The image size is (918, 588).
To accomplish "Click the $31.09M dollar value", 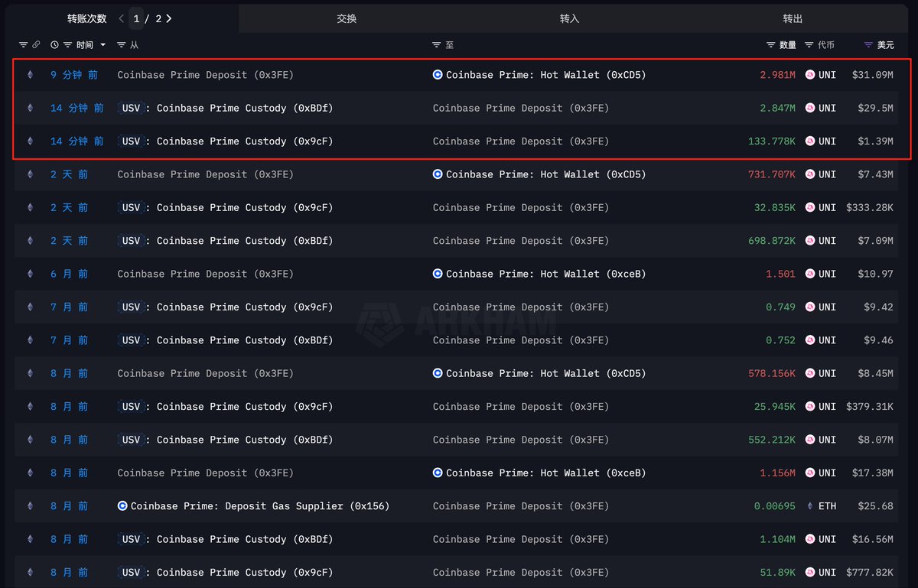I will point(873,75).
